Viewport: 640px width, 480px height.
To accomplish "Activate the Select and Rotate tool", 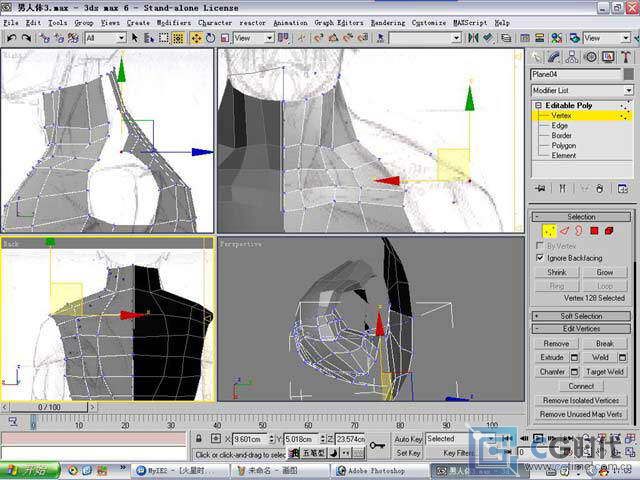I will (x=211, y=38).
